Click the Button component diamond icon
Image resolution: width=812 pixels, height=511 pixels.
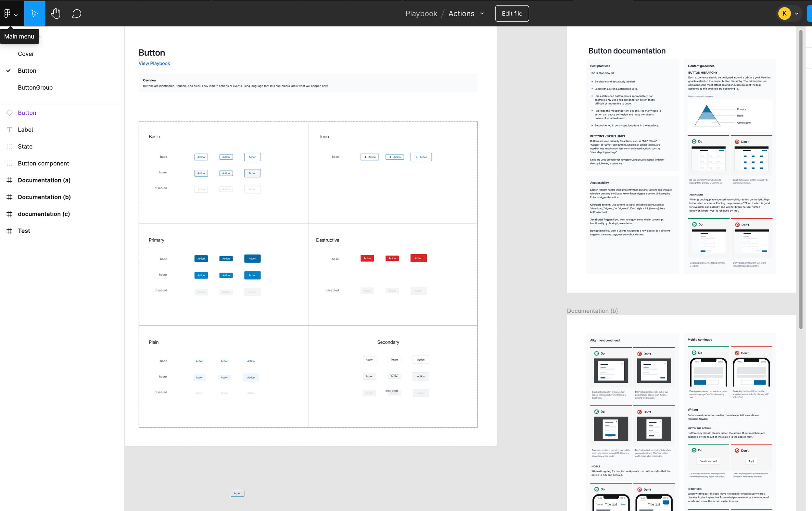click(9, 113)
